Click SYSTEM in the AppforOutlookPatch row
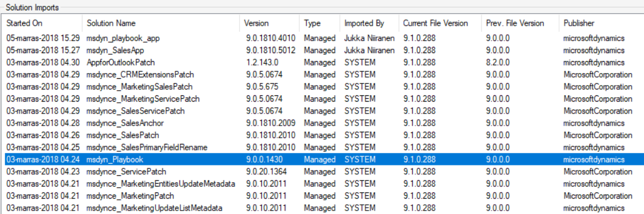The width and height of the screenshot is (644, 214). pyautogui.click(x=360, y=63)
